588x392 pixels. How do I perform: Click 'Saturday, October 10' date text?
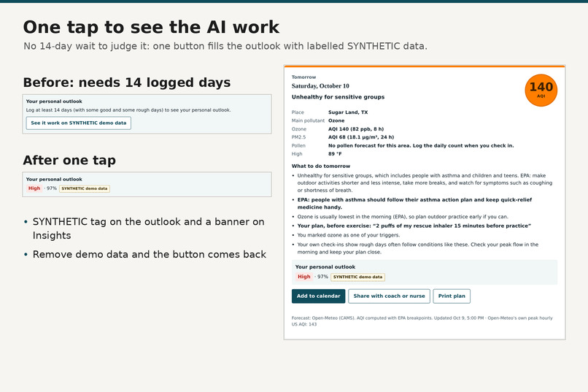[x=320, y=86]
